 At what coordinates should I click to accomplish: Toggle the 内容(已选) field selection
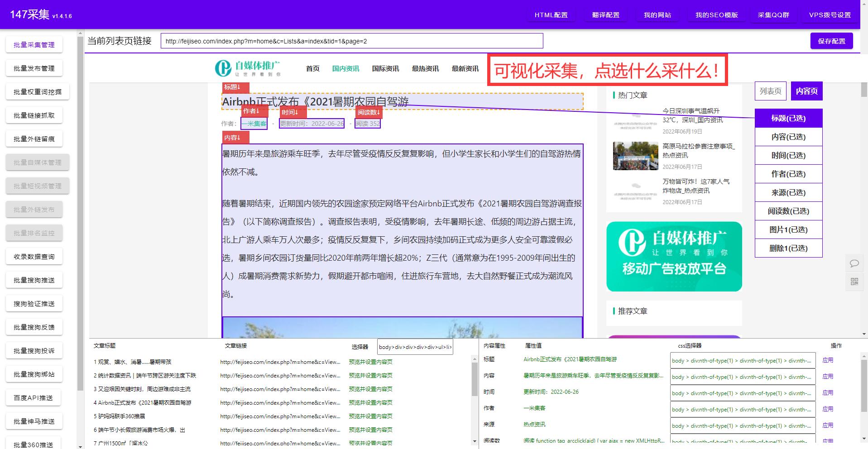click(x=788, y=137)
